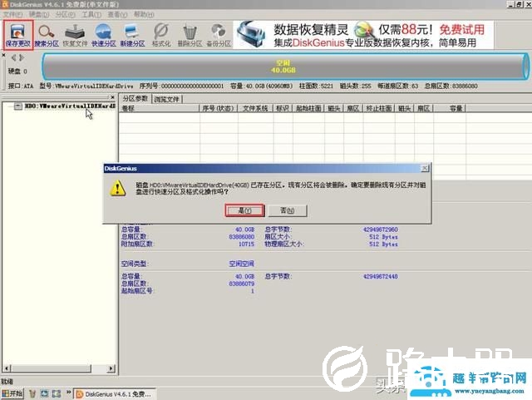The width and height of the screenshot is (532, 400).
Task: Click the 免费试用 free trial banner link
Action: point(462,30)
